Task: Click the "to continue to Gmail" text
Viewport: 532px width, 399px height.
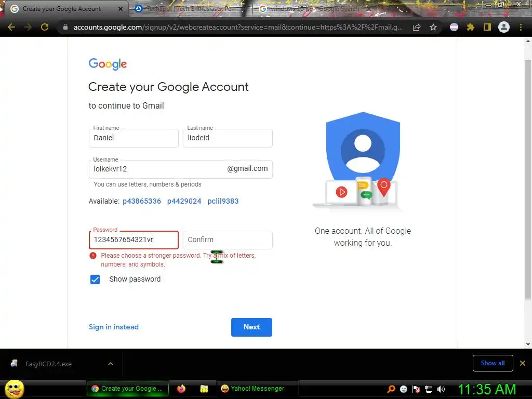Action: [126, 106]
